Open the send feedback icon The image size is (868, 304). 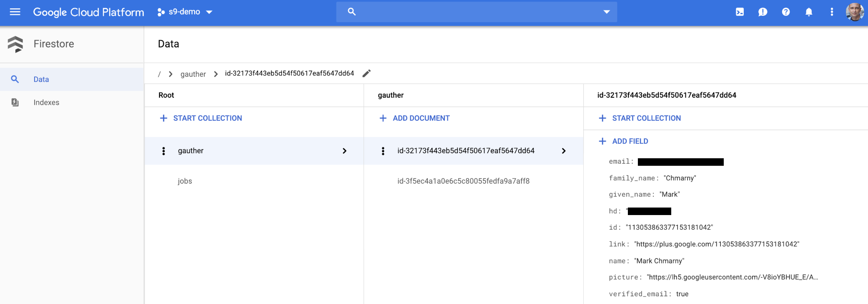click(763, 12)
